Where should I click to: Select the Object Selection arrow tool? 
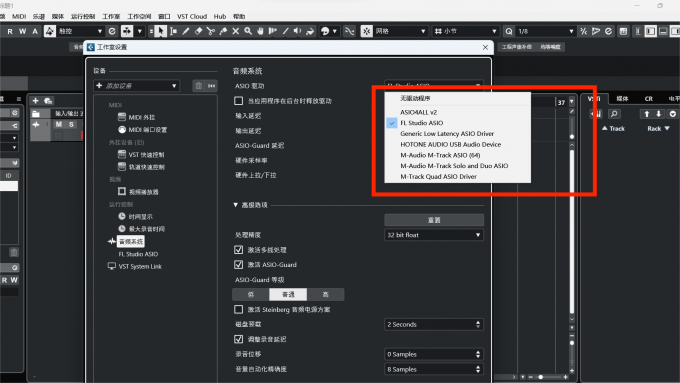click(x=161, y=31)
